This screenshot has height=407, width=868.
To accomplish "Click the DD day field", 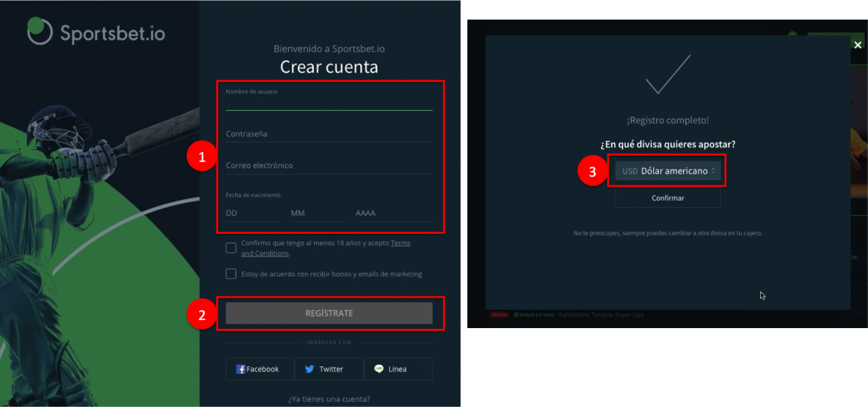I will pyautogui.click(x=252, y=213).
